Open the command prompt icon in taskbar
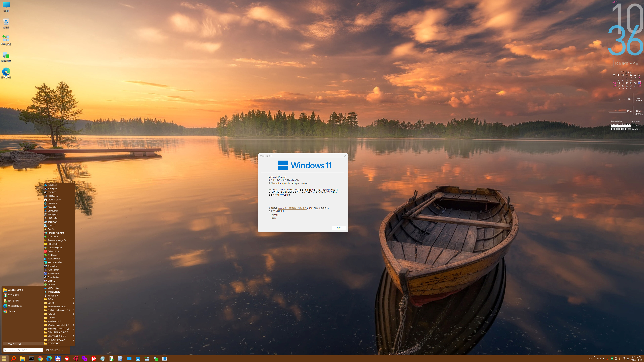 point(31,358)
